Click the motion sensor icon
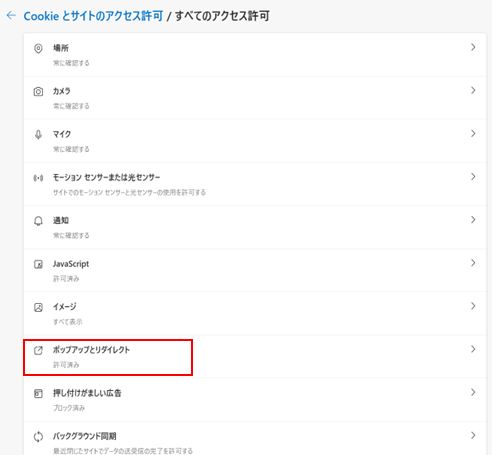This screenshot has width=492, height=455. pos(38,178)
